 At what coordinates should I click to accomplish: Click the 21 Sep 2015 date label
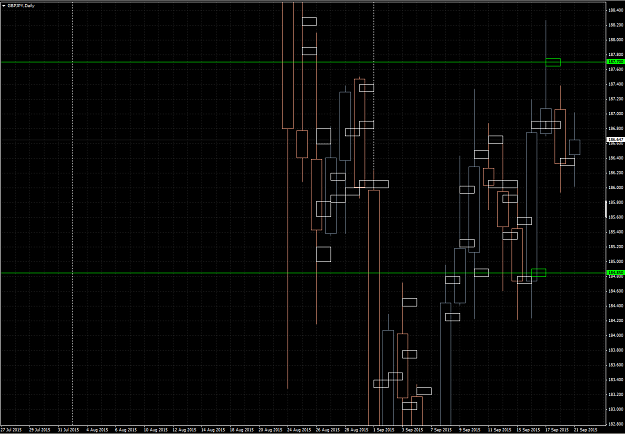pyautogui.click(x=587, y=430)
